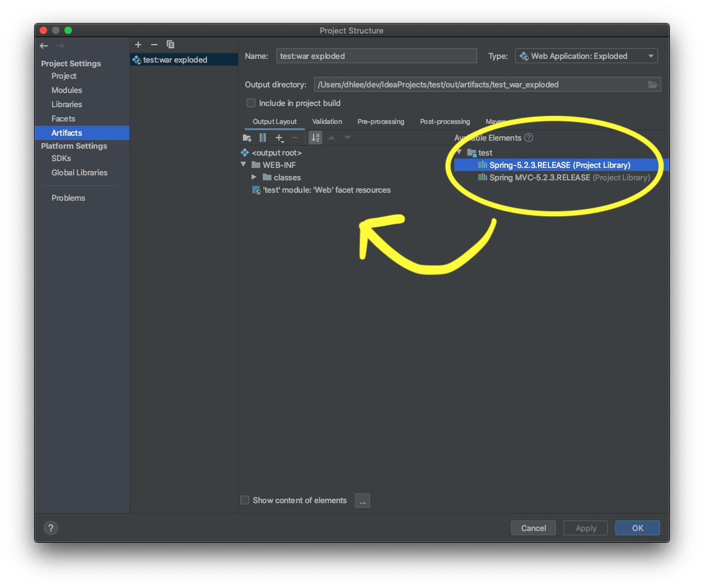Add a new artifact with plus icon
Viewport: 704px width, 588px height.
click(138, 45)
